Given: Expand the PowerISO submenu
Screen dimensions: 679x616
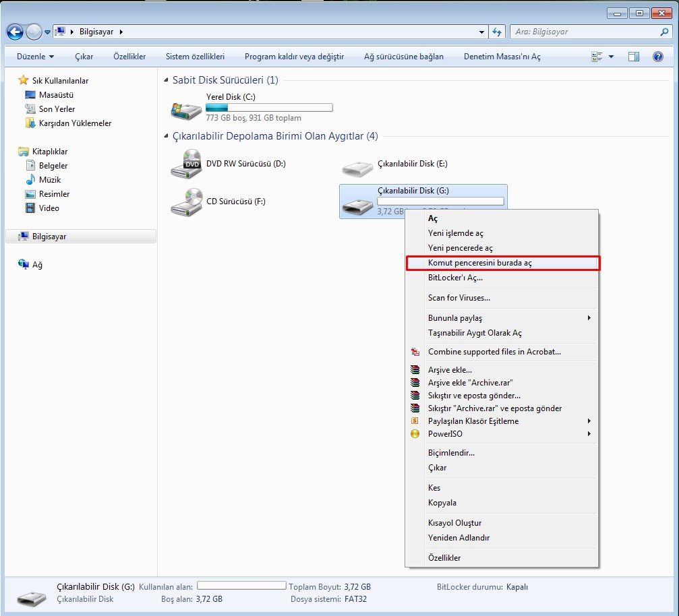Looking at the screenshot, I should [588, 434].
